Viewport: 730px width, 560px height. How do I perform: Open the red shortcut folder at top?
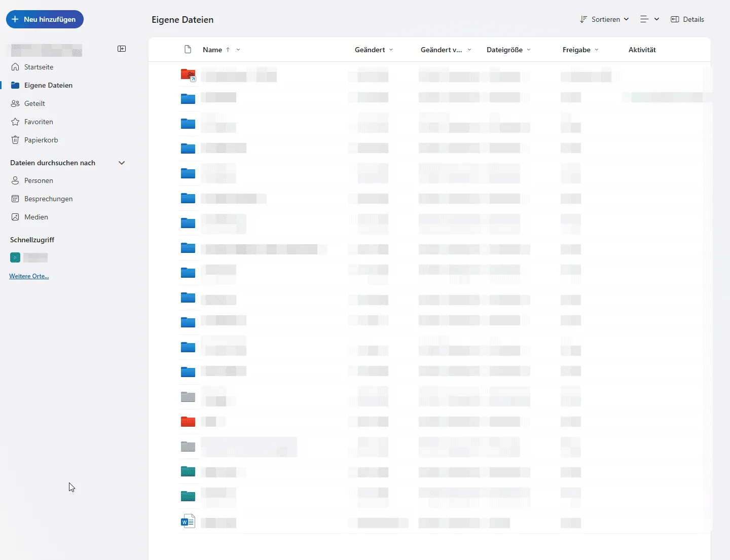[x=188, y=76]
